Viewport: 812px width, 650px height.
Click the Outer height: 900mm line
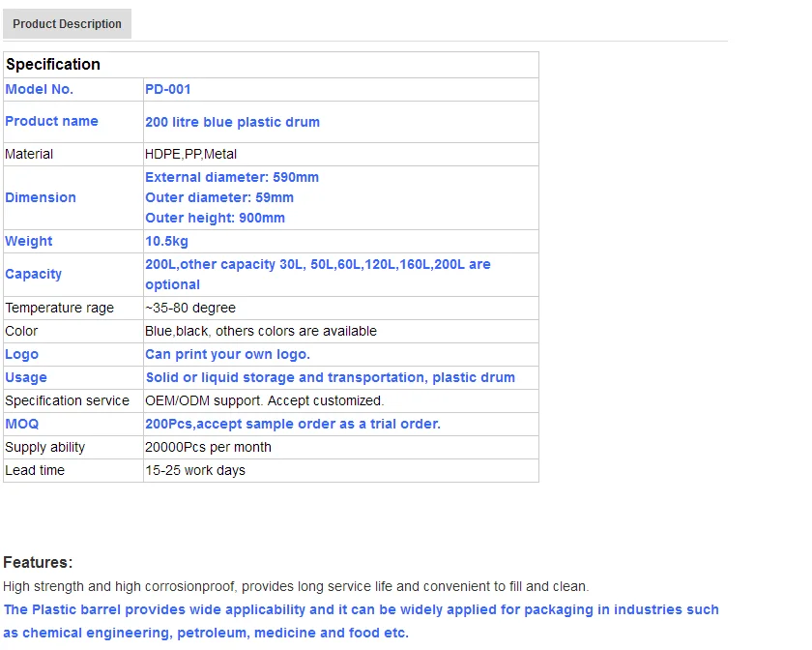[215, 218]
